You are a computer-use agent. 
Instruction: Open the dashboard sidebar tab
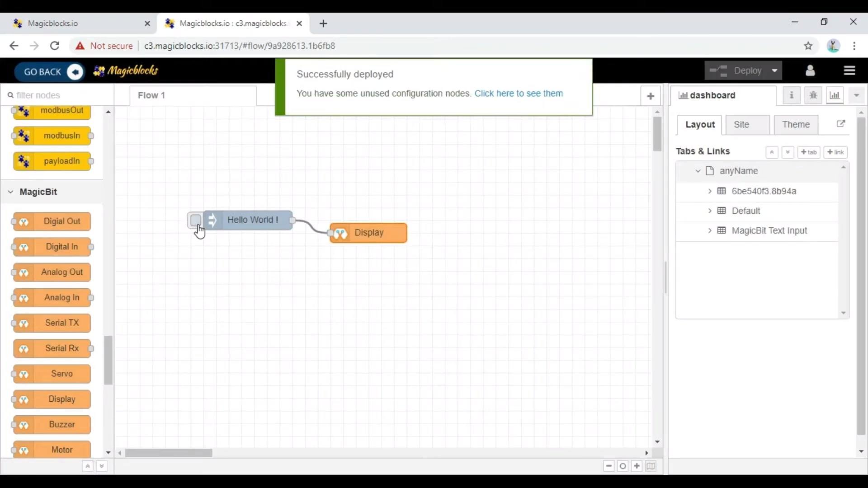click(x=723, y=95)
